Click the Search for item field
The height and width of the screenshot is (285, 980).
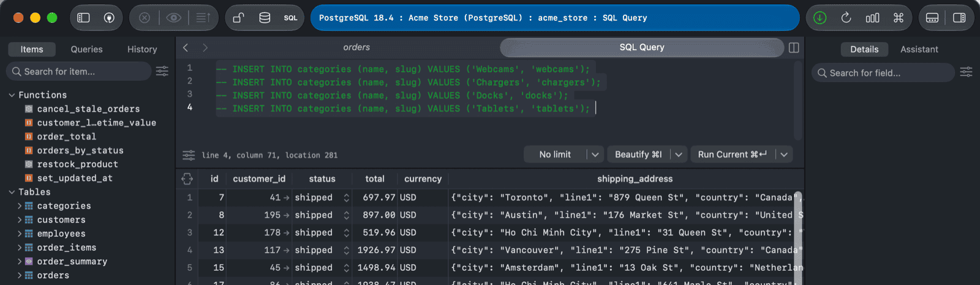pyautogui.click(x=78, y=72)
